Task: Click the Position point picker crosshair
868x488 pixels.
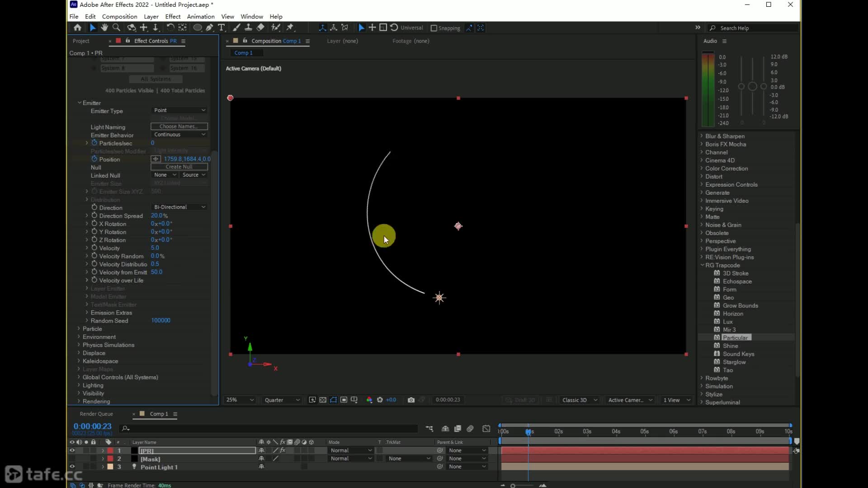Action: click(x=156, y=159)
